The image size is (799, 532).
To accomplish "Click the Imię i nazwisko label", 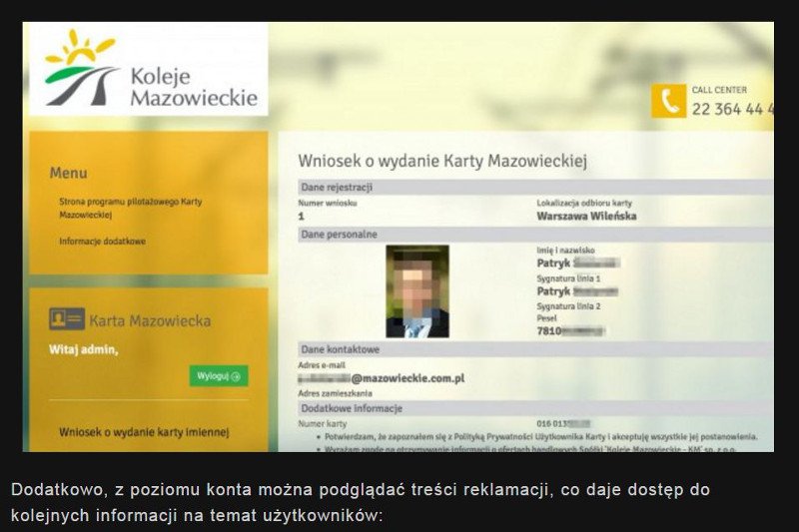I will tap(565, 250).
